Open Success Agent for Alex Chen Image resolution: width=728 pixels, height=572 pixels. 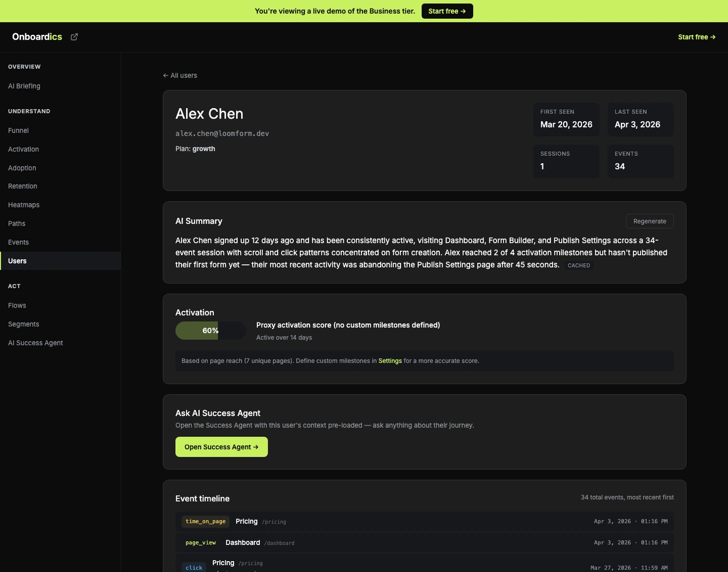pos(221,446)
